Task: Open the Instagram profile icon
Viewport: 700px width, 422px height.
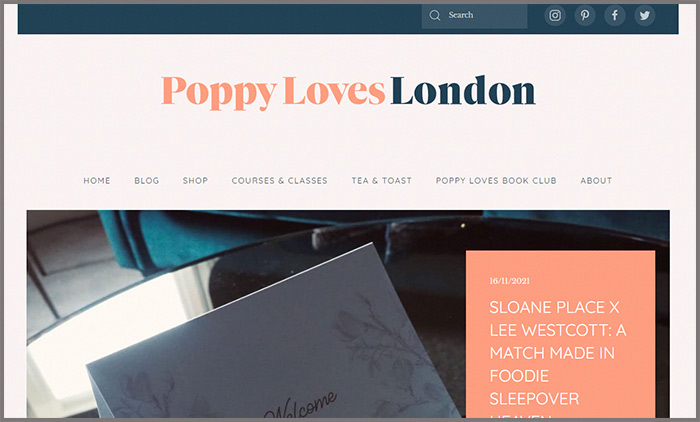Action: [554, 16]
